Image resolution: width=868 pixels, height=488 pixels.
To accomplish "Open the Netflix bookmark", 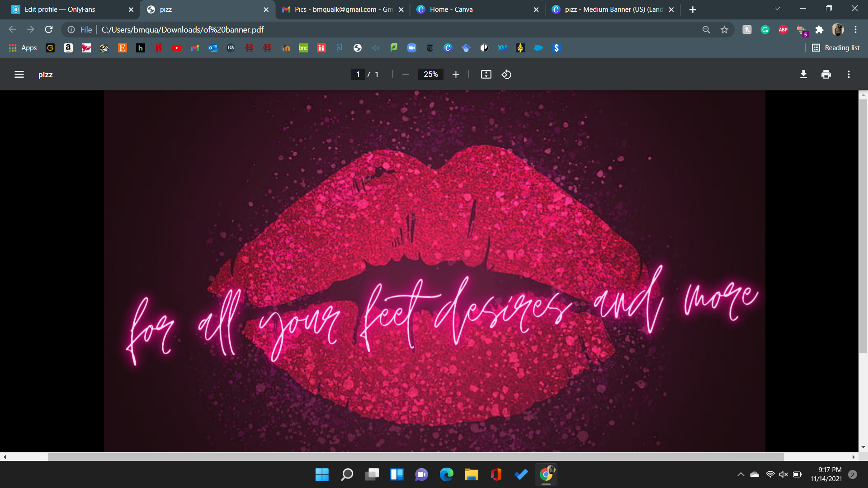I will coord(159,48).
